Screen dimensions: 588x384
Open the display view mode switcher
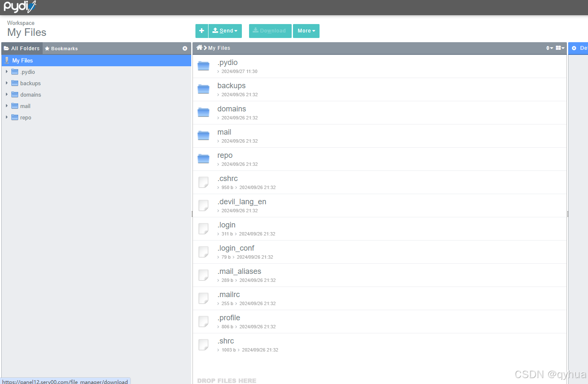pos(560,48)
